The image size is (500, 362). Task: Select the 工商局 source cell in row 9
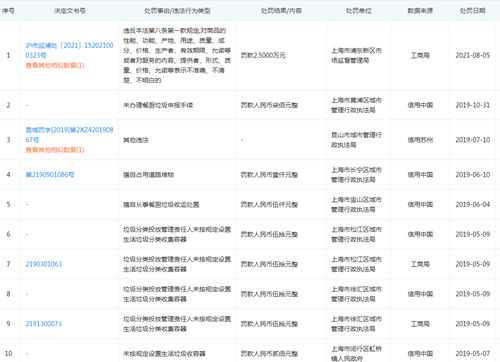coord(420,324)
